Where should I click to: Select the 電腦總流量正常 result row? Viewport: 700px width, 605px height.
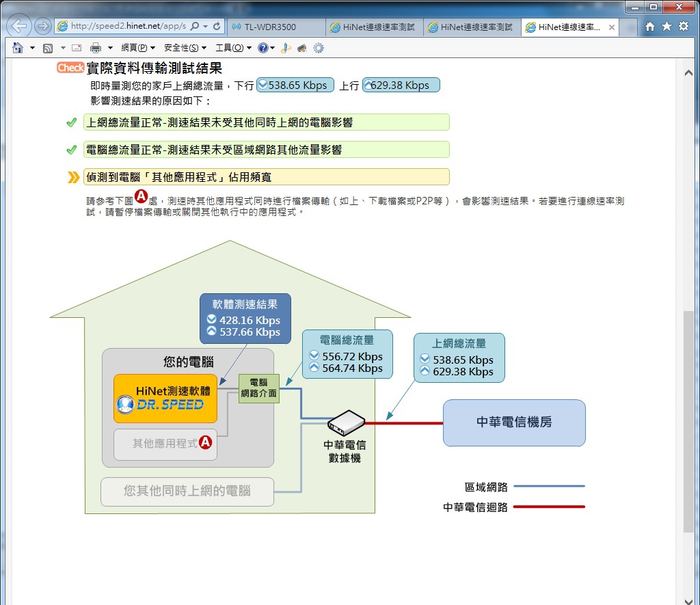pos(267,150)
